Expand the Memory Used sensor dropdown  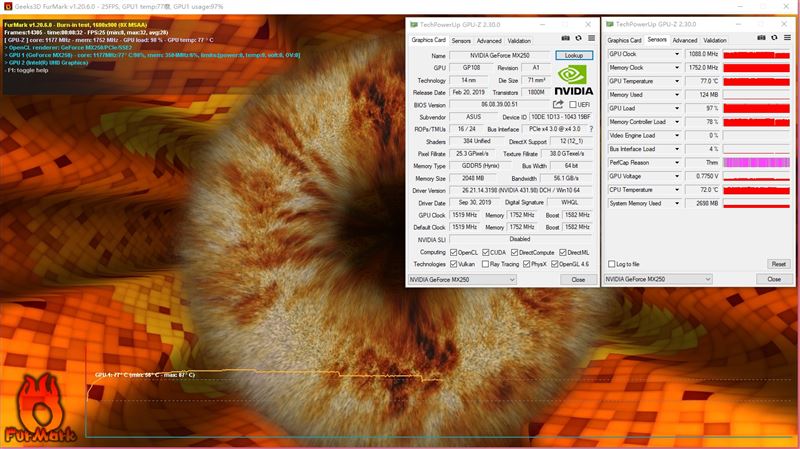click(677, 95)
